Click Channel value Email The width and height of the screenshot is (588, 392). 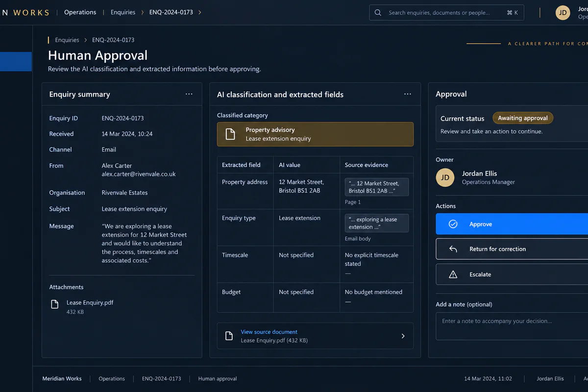coord(109,149)
